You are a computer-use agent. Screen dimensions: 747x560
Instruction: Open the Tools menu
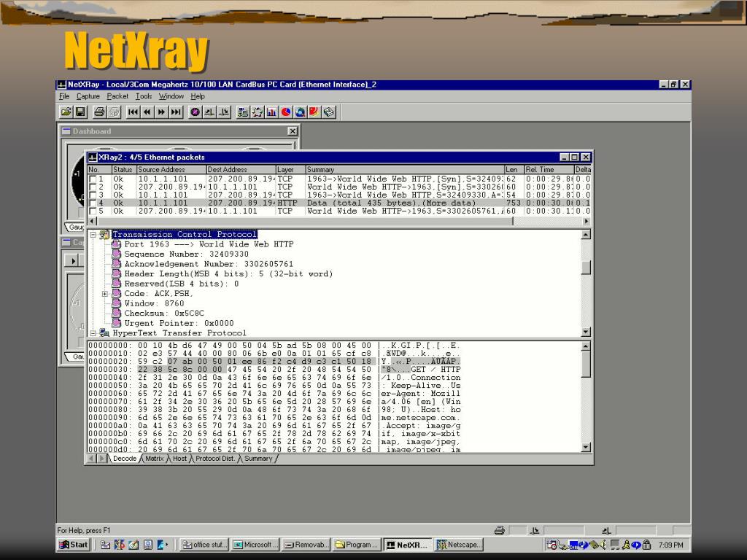[x=144, y=96]
